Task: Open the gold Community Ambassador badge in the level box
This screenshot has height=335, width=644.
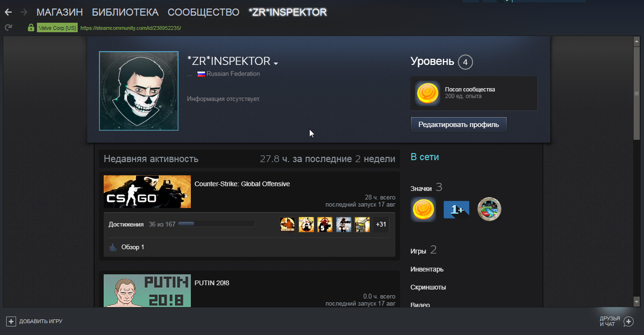Action: tap(427, 93)
